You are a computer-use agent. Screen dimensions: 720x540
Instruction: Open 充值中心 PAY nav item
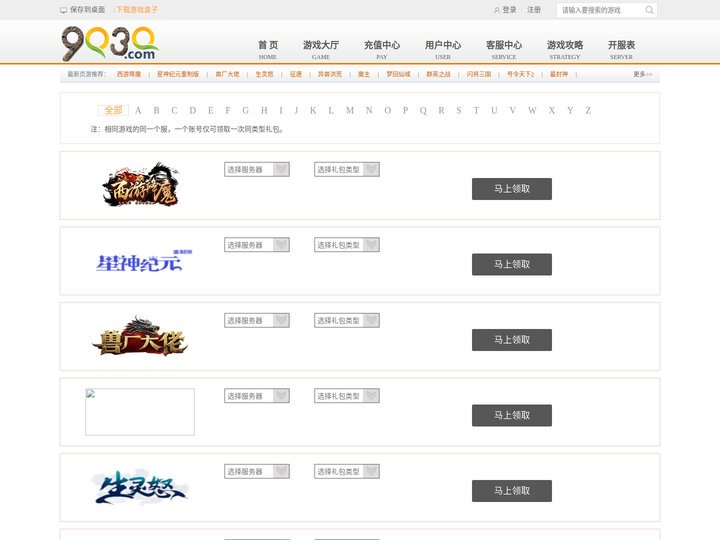(382, 50)
